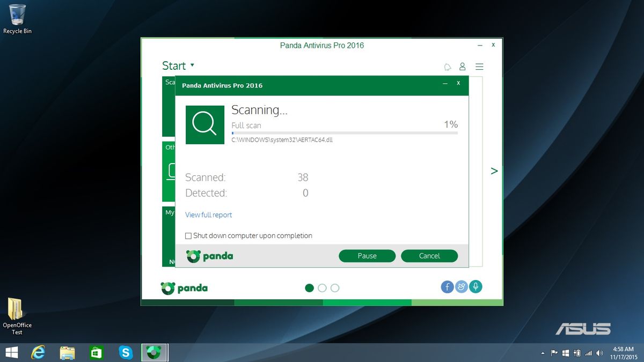The width and height of the screenshot is (644, 362).
Task: Open network signal icon in tray
Action: point(588,353)
